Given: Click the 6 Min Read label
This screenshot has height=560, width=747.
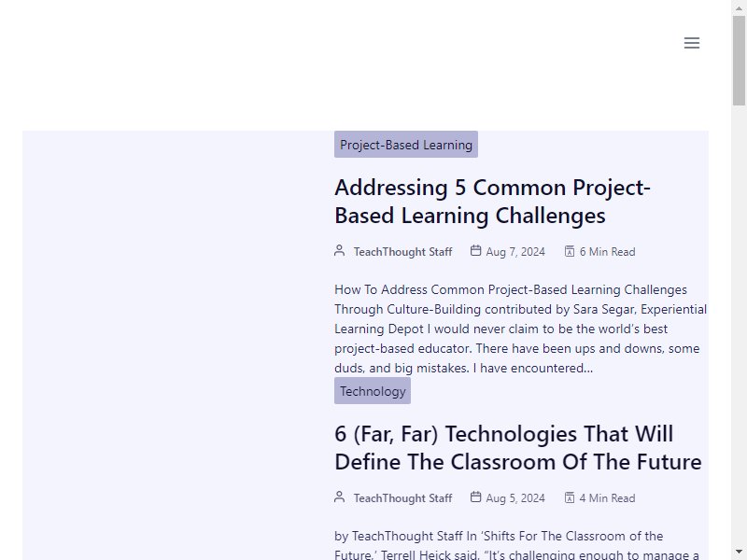Looking at the screenshot, I should 607,252.
